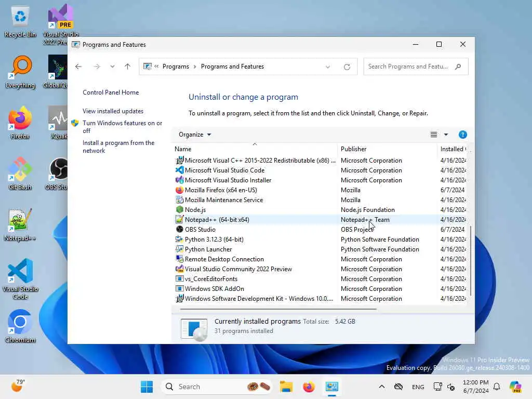Open the Recycle Bin desktop icon
532x399 pixels.
(20, 21)
